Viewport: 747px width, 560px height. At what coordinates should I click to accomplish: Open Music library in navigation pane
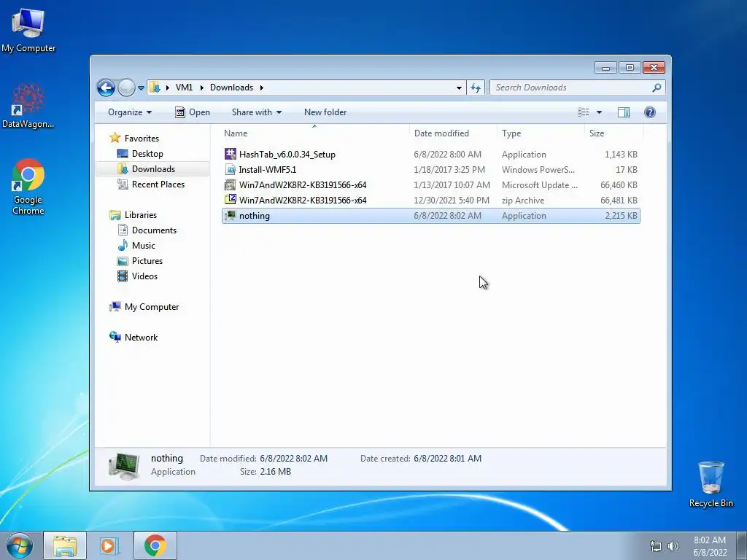(144, 246)
